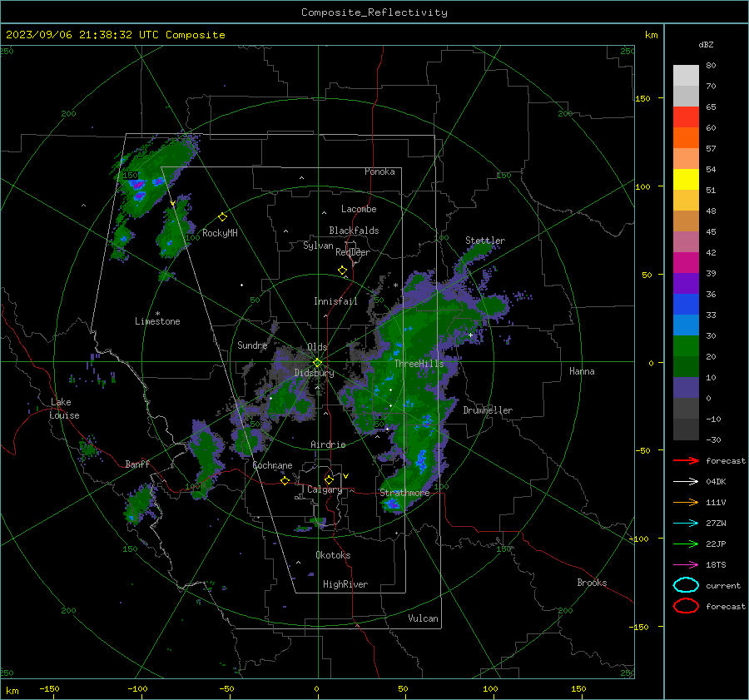Screen dimensions: 749x700
Task: Click the 'Airdrie' map label
Action: click(x=328, y=444)
